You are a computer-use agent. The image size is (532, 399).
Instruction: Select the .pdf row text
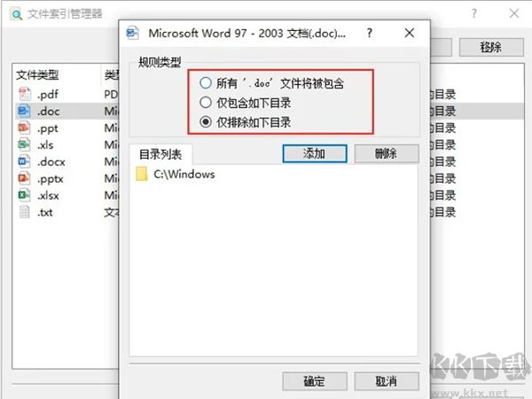pyautogui.click(x=48, y=94)
